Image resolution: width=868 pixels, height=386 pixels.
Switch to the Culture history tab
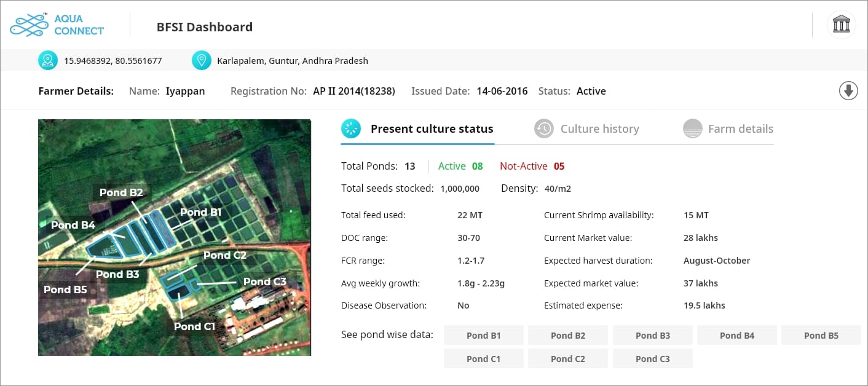click(x=599, y=129)
